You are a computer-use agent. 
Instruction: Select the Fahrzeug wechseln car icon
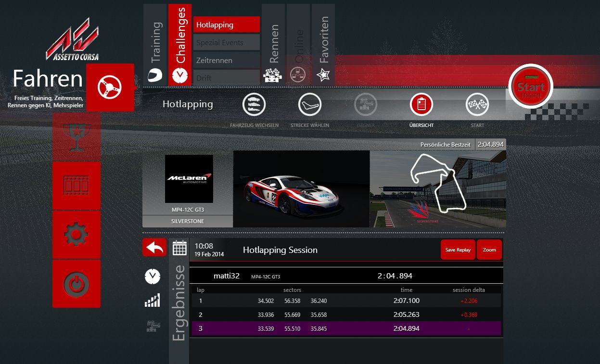pos(254,104)
